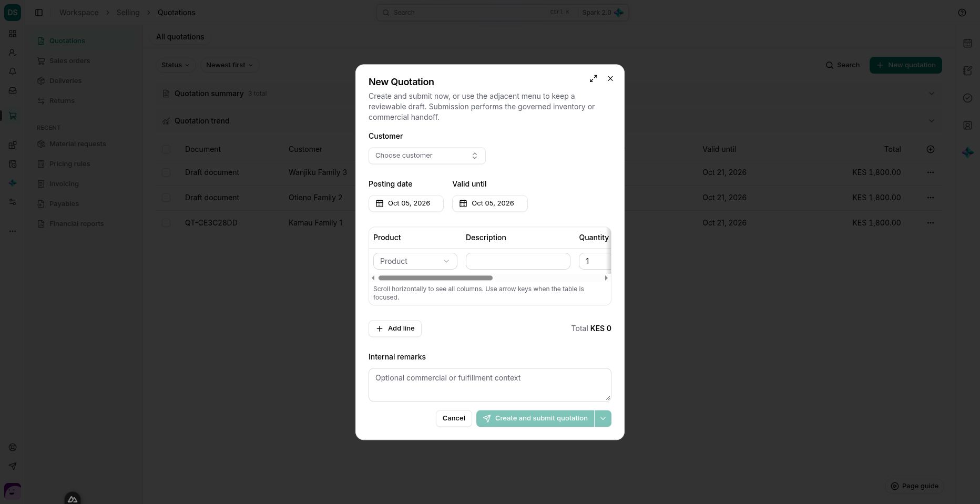Open the submit options dropdown arrow
Screen dimensions: 980x504
pos(603,418)
